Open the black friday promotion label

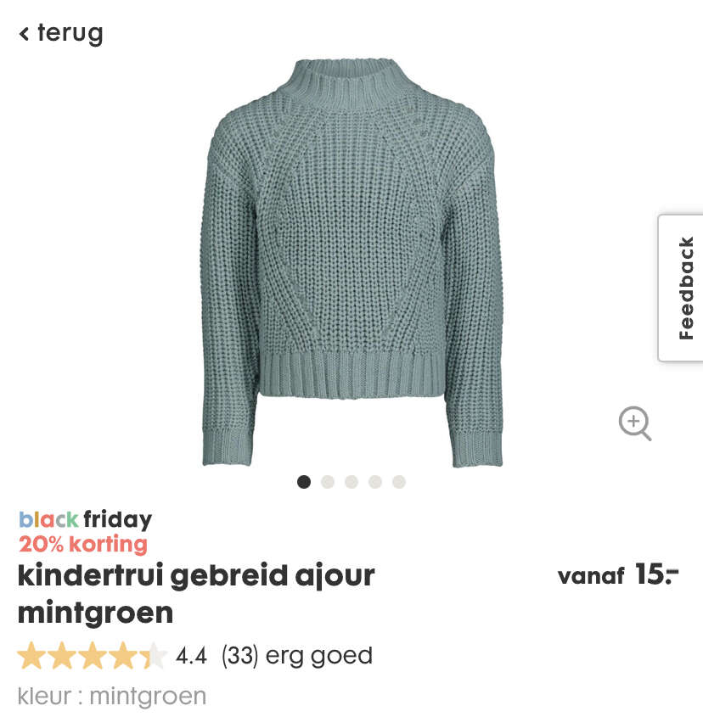86,519
